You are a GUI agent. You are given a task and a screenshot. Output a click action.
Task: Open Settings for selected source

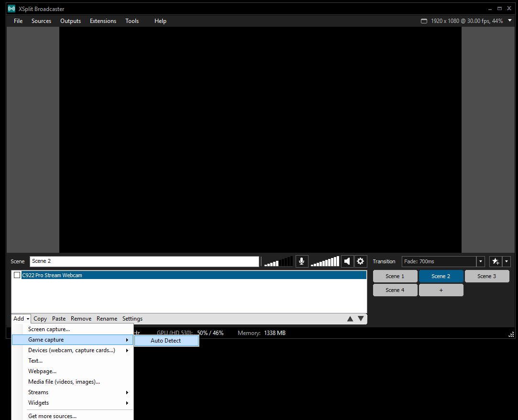click(132, 319)
